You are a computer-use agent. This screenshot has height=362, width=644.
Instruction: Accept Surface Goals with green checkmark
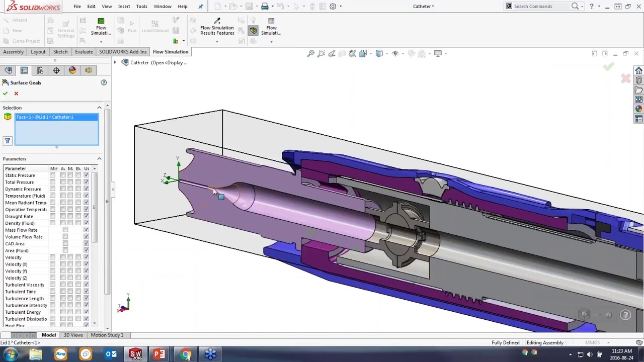coord(5,94)
